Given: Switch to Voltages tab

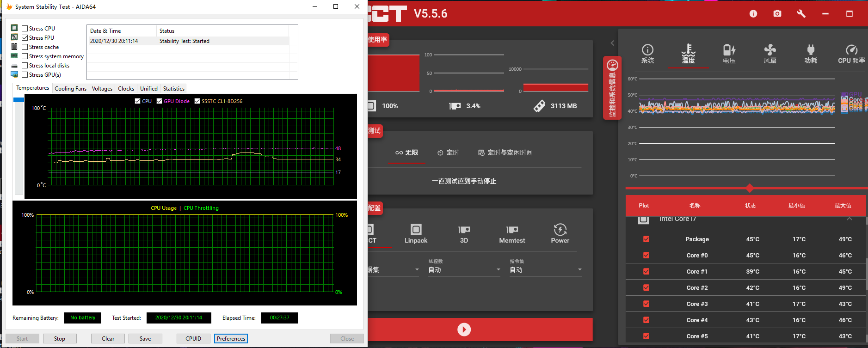Looking at the screenshot, I should 102,88.
